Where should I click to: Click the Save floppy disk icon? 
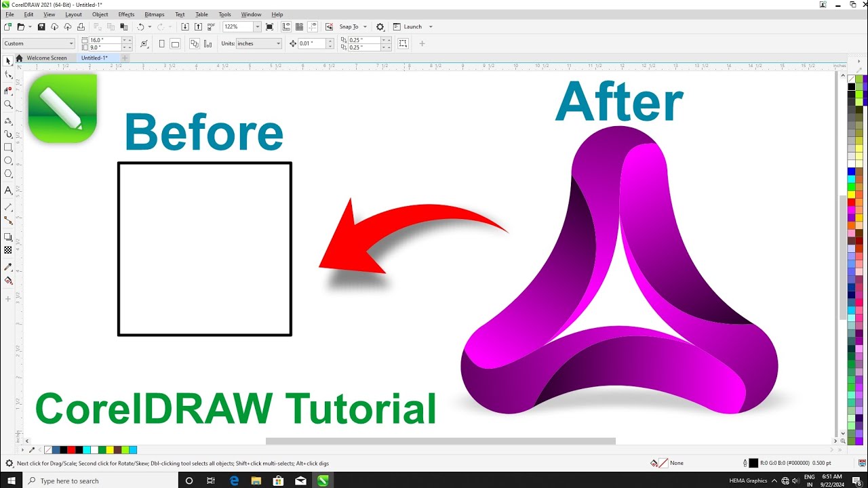point(41,26)
